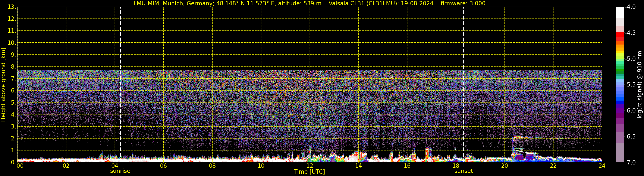Click the '-5.5' colorbar tick label
Image resolution: width=644 pixels, height=176 pixels.
tap(630, 85)
